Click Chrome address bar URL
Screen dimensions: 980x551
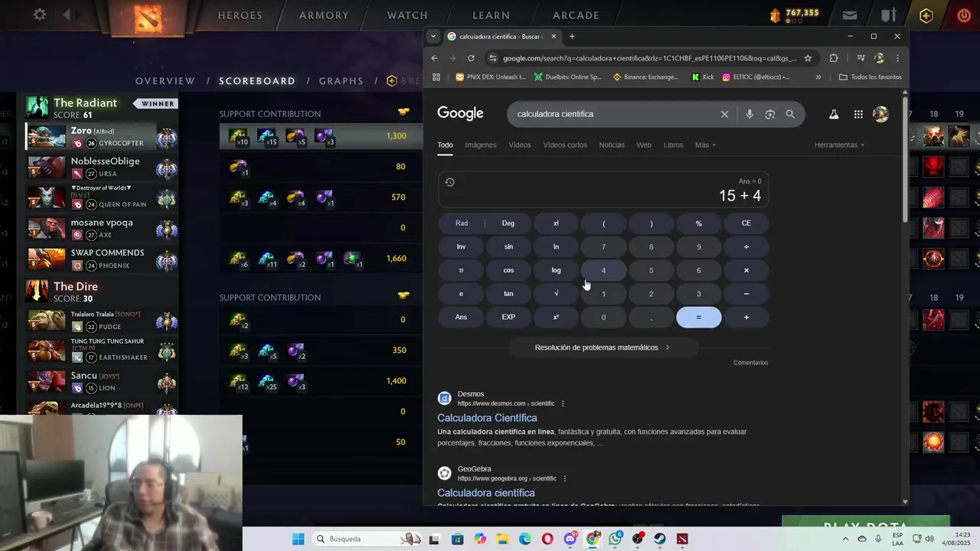649,58
